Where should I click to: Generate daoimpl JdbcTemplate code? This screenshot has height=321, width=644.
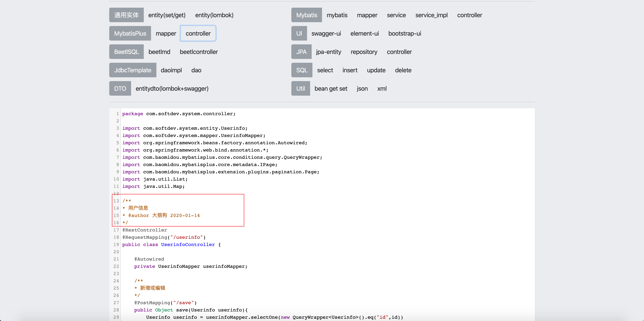pos(171,70)
